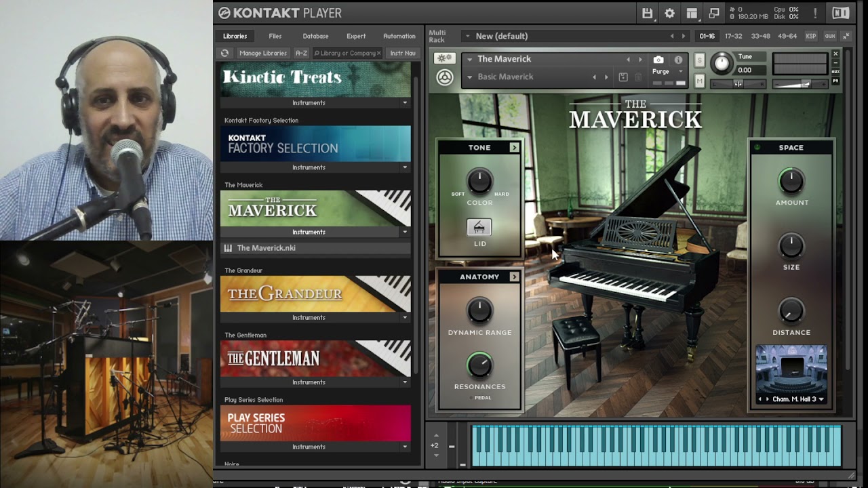Open Kontakt options gear icon
868x488 pixels.
tap(669, 14)
